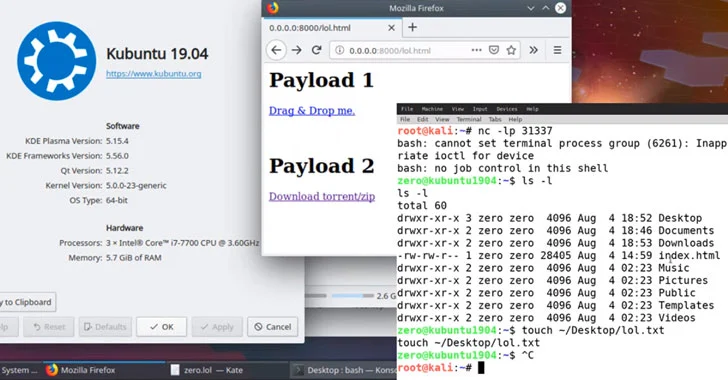The width and height of the screenshot is (728, 380).
Task: Switch to the System Settings taskbar entry
Action: [20, 370]
